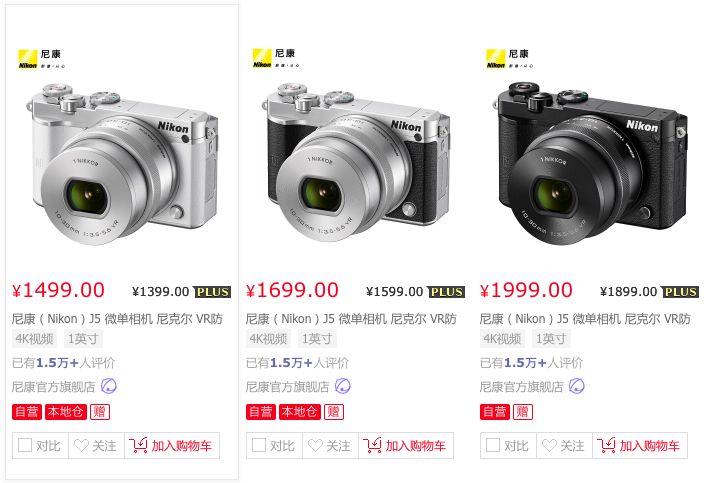
Task: Check the 对比 box for ¥1699 camera
Action: [x=259, y=445]
